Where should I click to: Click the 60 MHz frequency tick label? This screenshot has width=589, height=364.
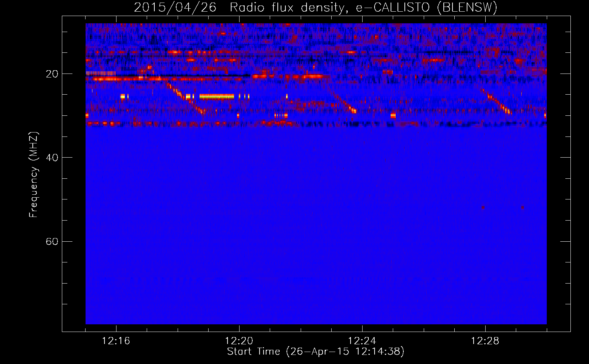pos(52,241)
